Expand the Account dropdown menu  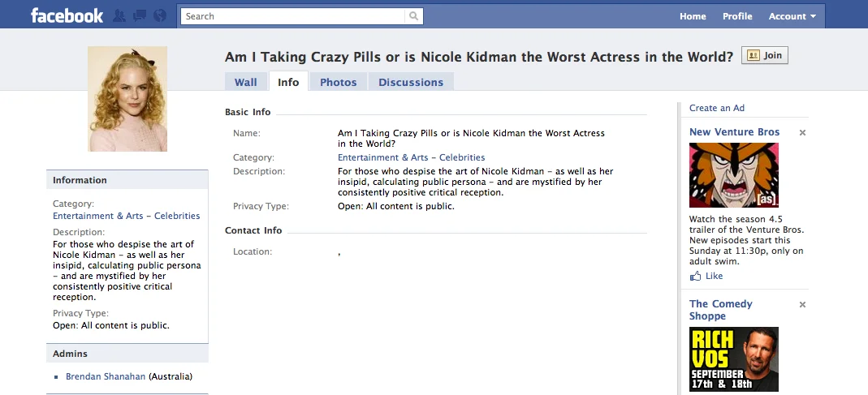click(x=792, y=16)
